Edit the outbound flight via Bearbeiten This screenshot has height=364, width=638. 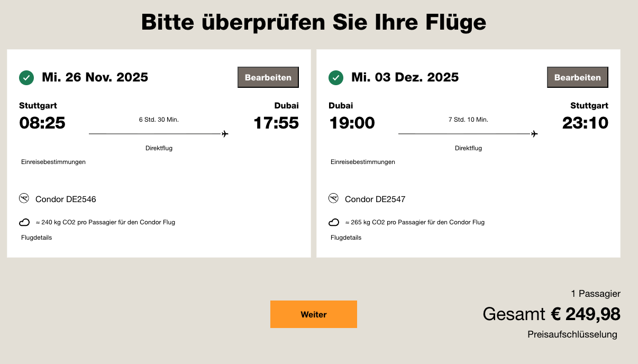pos(268,77)
